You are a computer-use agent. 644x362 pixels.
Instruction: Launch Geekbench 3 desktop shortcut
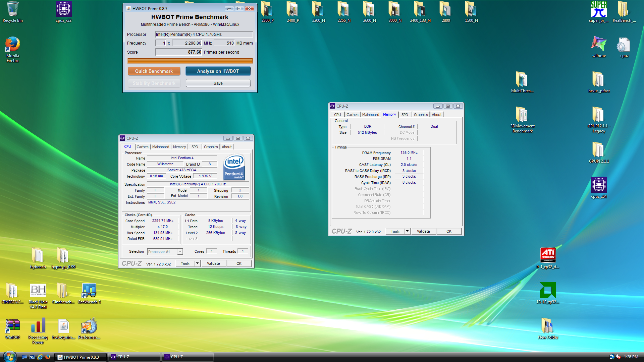coord(89,293)
